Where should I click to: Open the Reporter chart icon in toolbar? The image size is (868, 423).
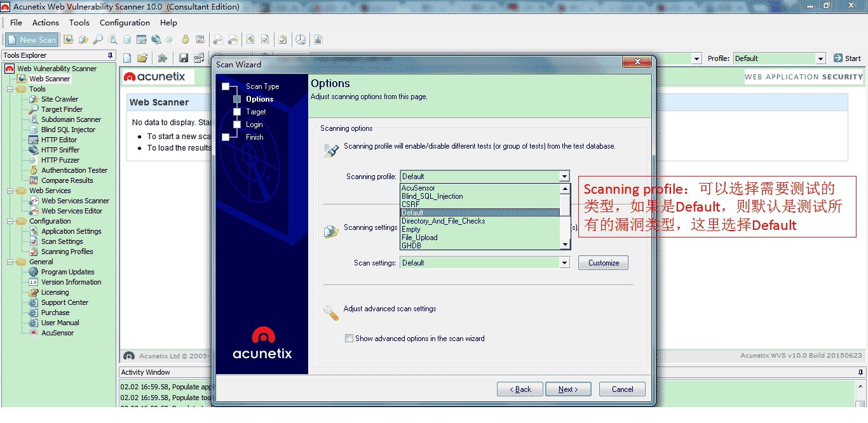(x=318, y=39)
